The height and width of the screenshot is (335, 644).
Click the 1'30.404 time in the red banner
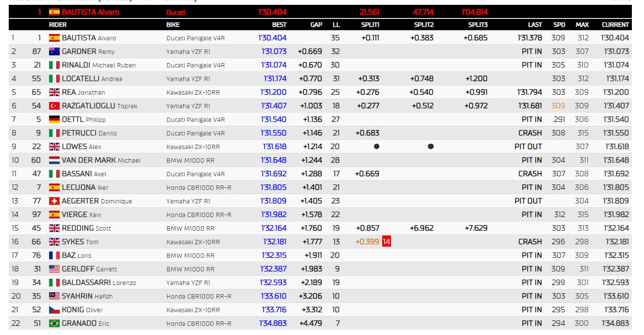pos(272,12)
